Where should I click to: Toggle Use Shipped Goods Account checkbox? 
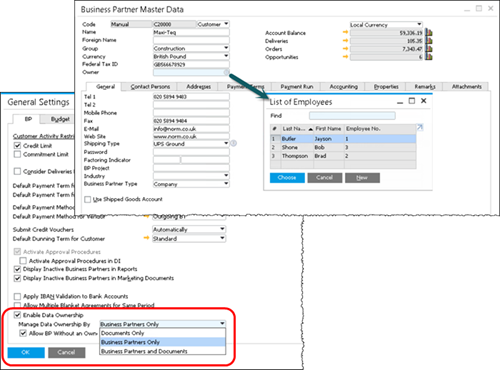coord(88,199)
